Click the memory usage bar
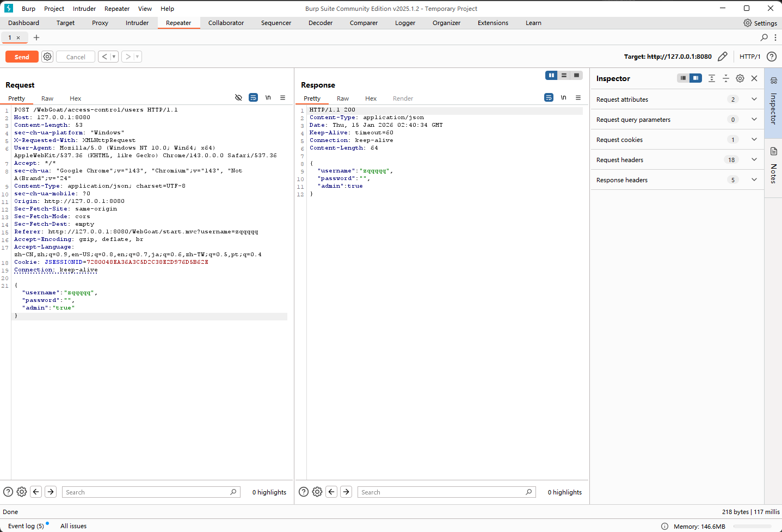The image size is (782, 532). click(x=752, y=526)
